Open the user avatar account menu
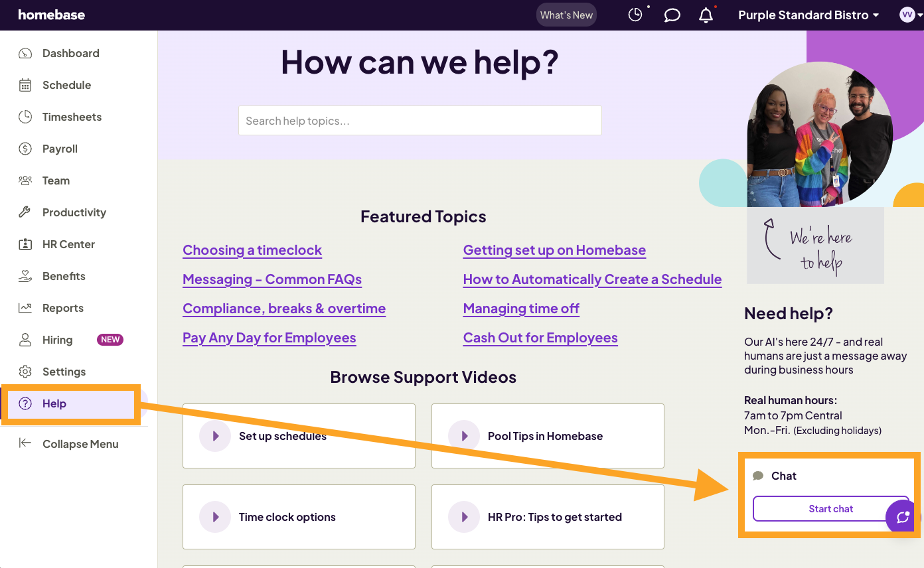 907,15
